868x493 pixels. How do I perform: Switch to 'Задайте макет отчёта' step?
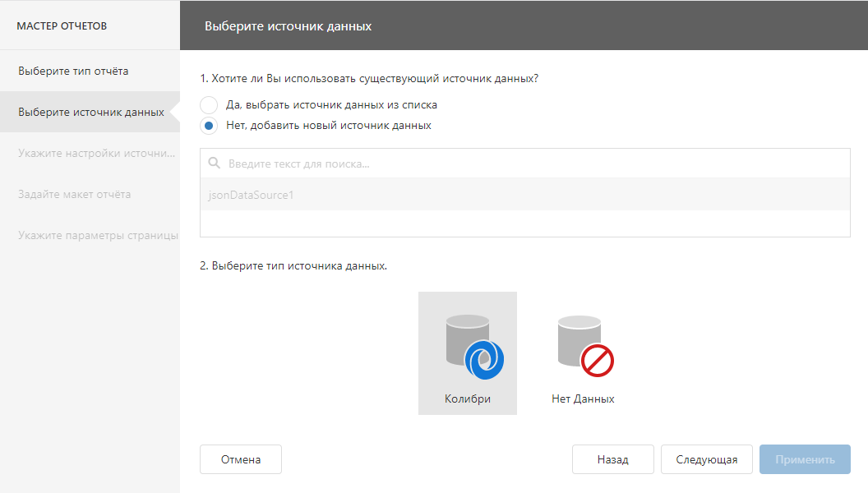[x=74, y=194]
